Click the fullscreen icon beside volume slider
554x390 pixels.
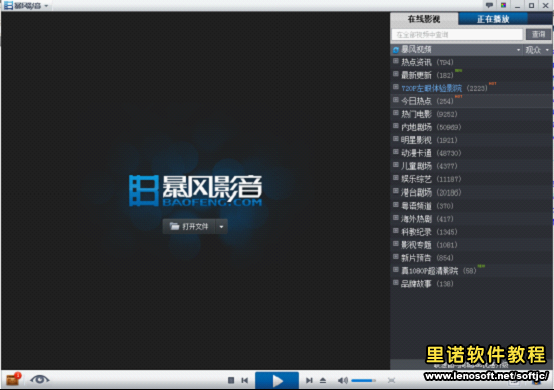(391, 380)
